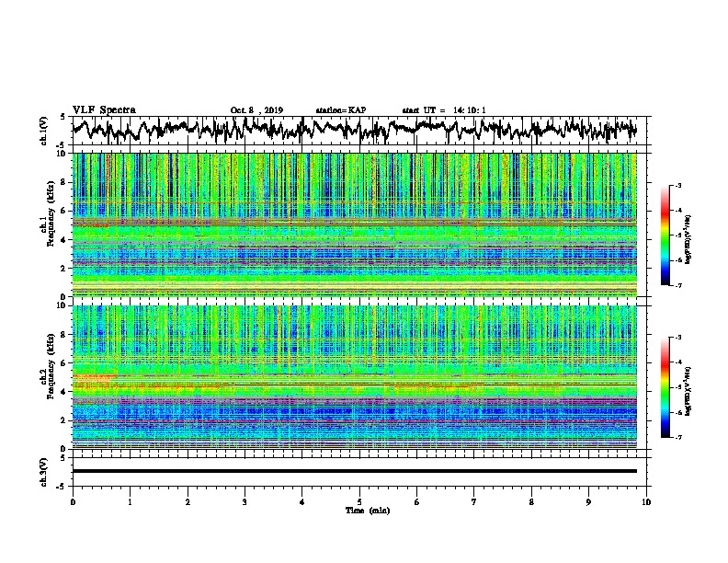The width and height of the screenshot is (728, 563).
Task: Click the "-7" label on the ch.2 colorbar
Action: (x=678, y=438)
